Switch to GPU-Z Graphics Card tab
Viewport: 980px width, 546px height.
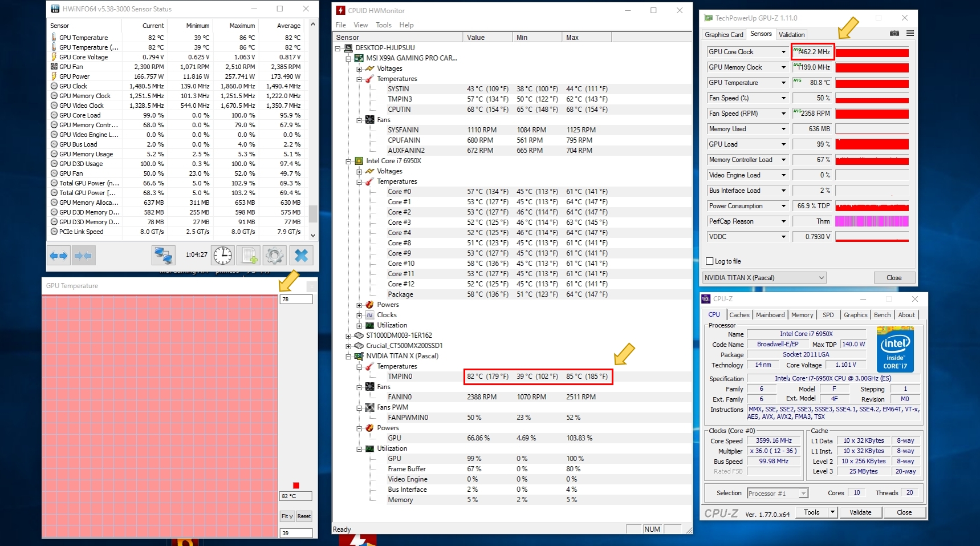pyautogui.click(x=724, y=35)
